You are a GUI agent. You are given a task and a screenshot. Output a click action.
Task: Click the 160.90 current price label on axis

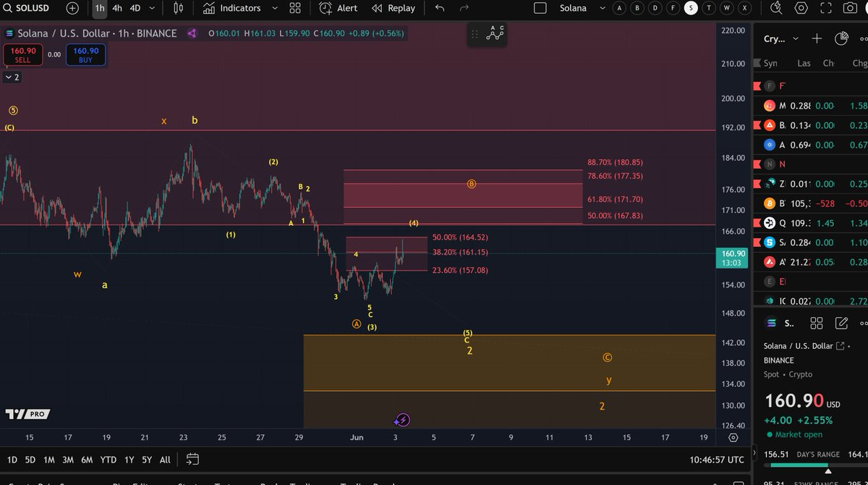[x=733, y=258]
